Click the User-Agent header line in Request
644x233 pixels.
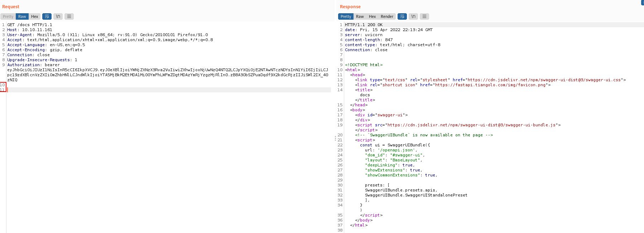tap(107, 35)
